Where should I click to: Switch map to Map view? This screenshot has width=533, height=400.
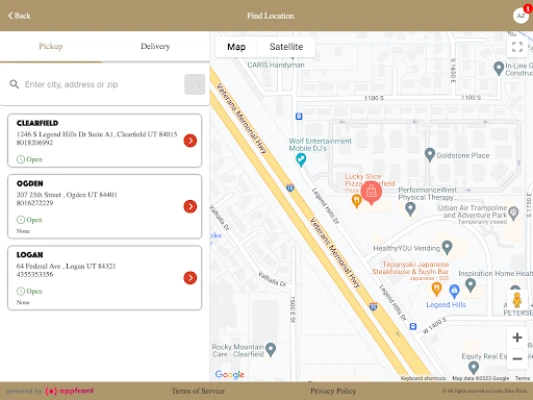[236, 47]
